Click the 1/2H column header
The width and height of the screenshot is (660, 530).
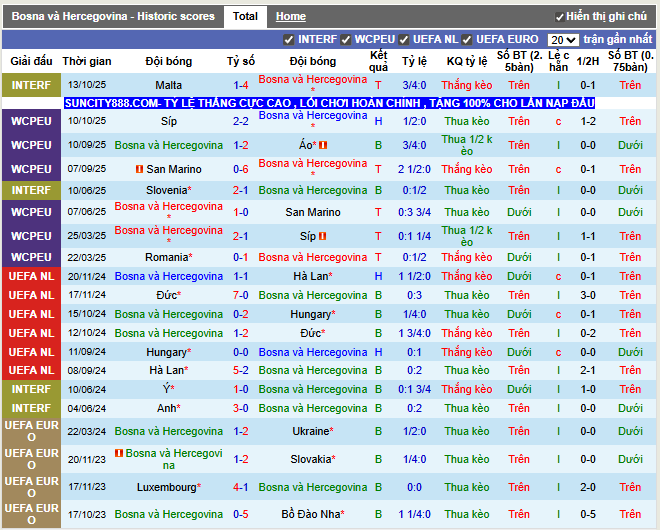(x=588, y=61)
